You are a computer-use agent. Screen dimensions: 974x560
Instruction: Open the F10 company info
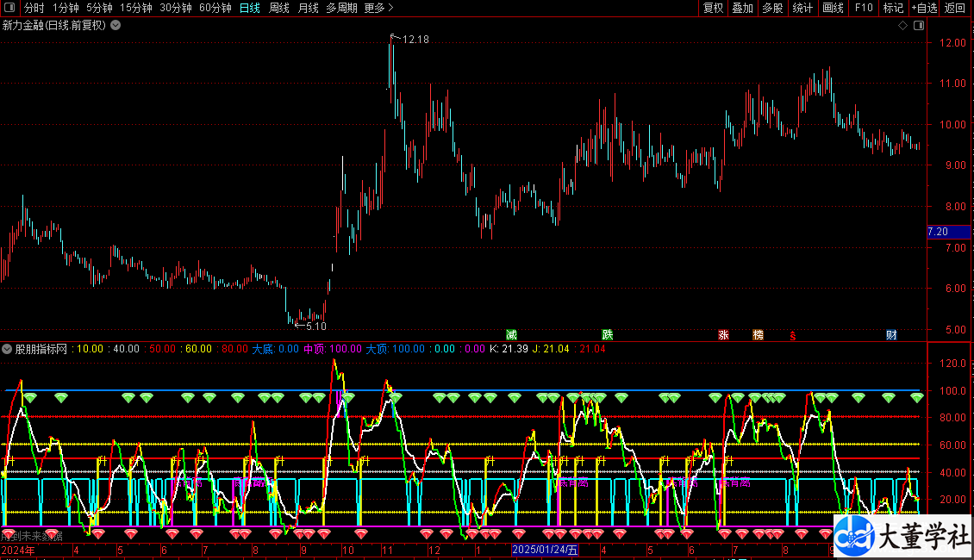click(864, 8)
